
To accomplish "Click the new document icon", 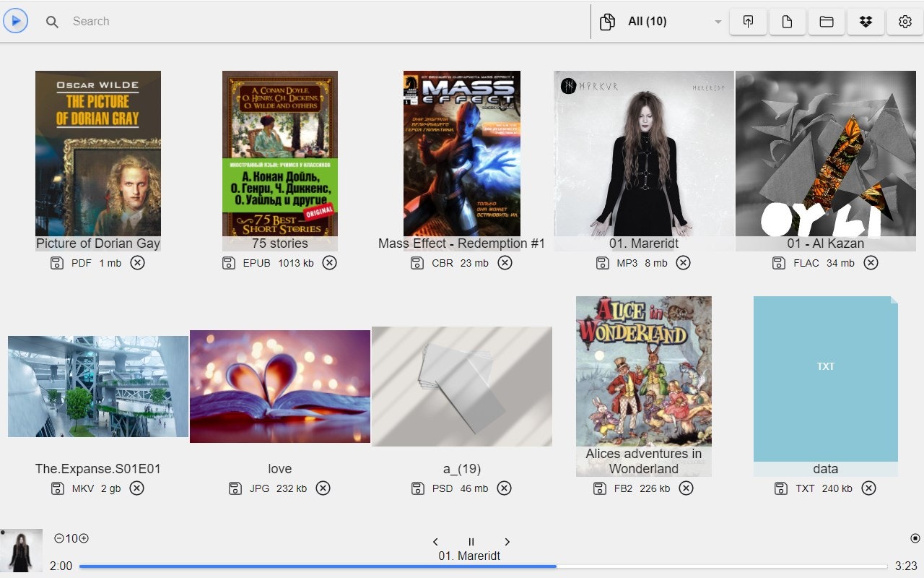I will click(x=787, y=22).
